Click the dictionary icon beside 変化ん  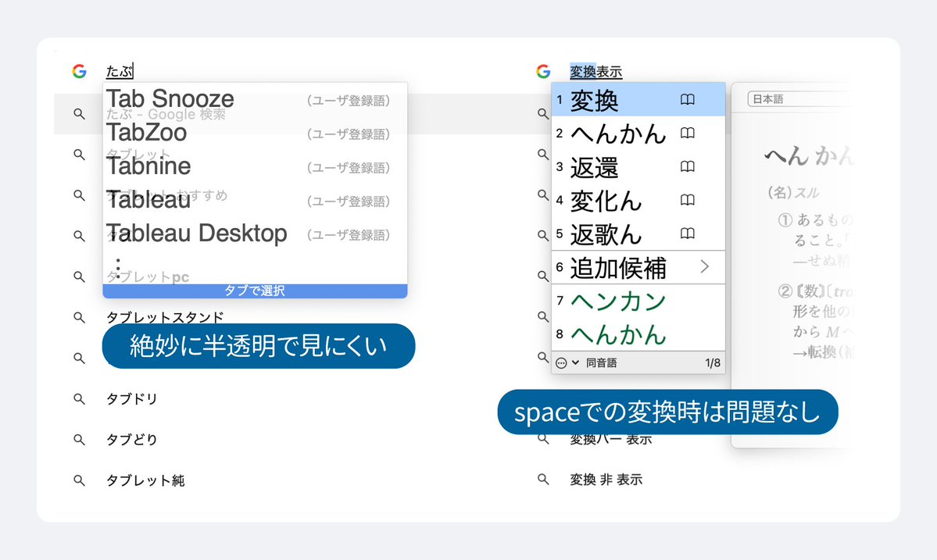click(687, 200)
